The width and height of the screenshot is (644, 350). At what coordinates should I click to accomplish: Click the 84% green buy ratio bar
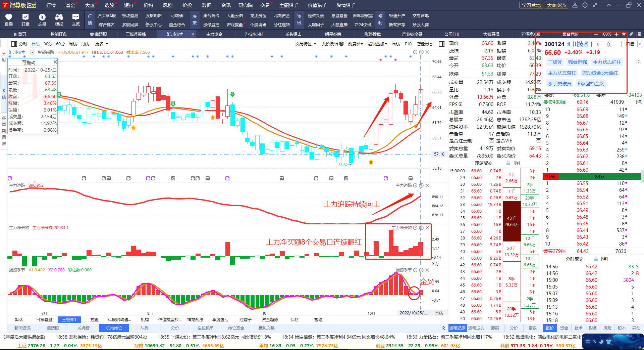coord(600,176)
